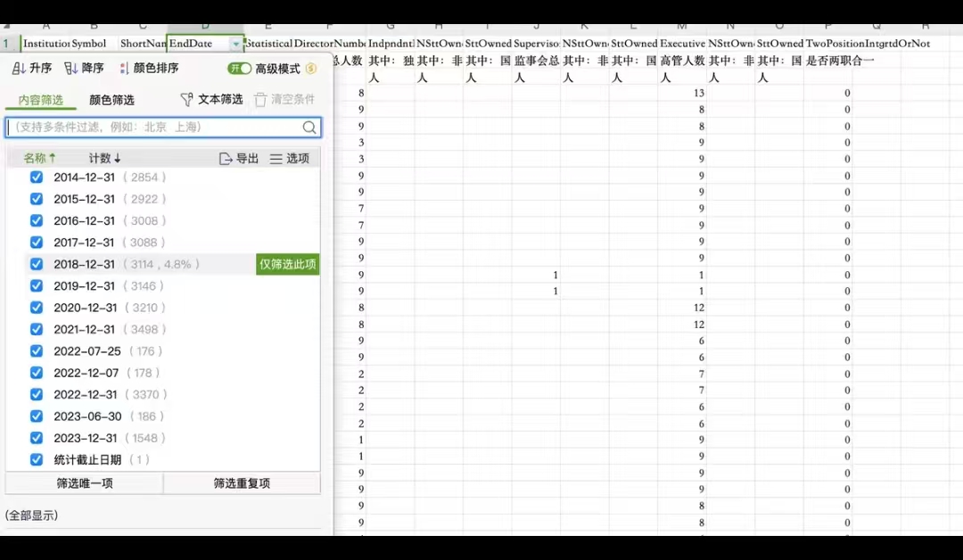Image resolution: width=963 pixels, height=560 pixels.
Task: Click the 清空条件 trash icon
Action: click(260, 100)
